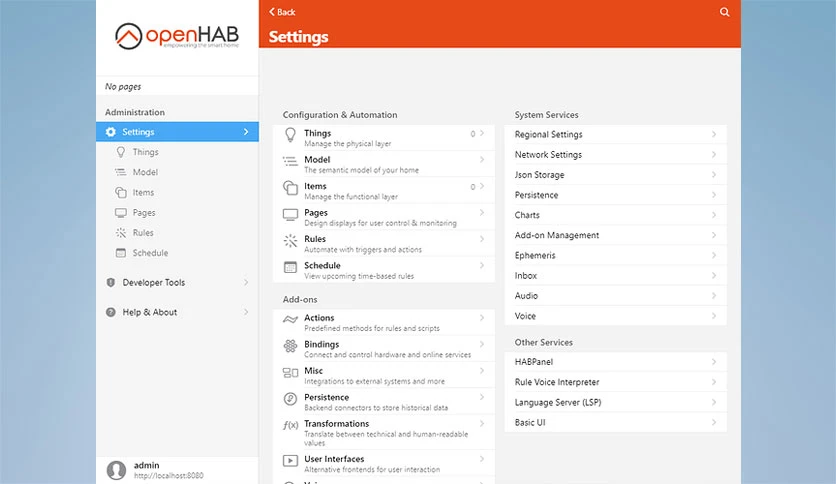Image resolution: width=836 pixels, height=484 pixels.
Task: Open Misc integrations add-ons entry
Action: tap(383, 375)
